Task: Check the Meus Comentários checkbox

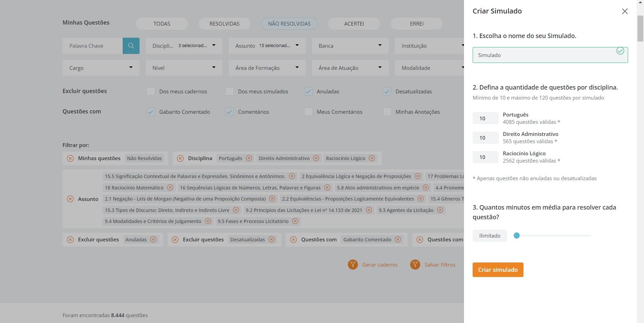Action: pos(308,112)
